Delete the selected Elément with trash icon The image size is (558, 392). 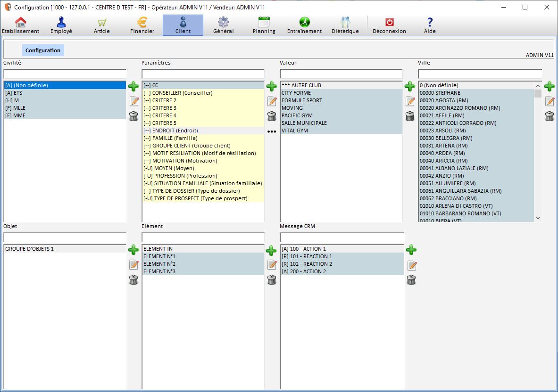point(272,280)
